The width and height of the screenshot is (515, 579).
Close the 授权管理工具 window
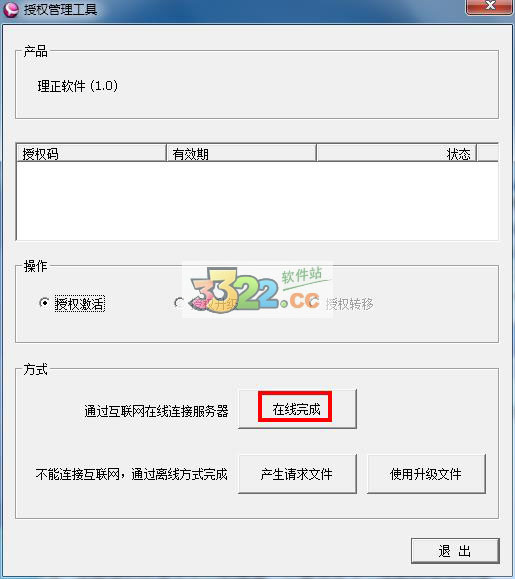[x=490, y=7]
